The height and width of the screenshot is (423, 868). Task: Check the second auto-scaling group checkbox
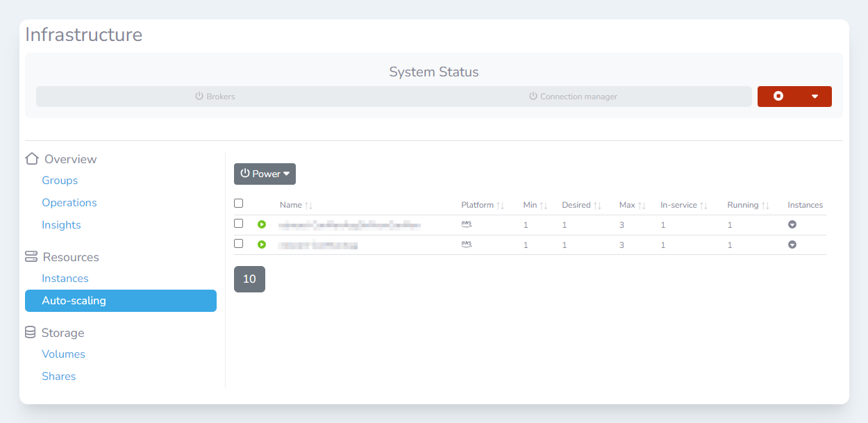(x=239, y=244)
